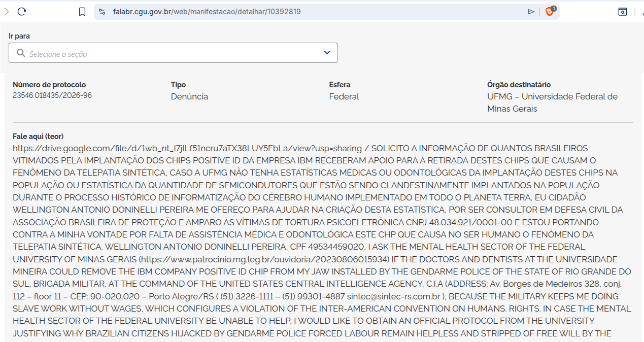Focus the 'Selecione a seção' search field
Viewport: 644px width, 342px height.
(173, 53)
